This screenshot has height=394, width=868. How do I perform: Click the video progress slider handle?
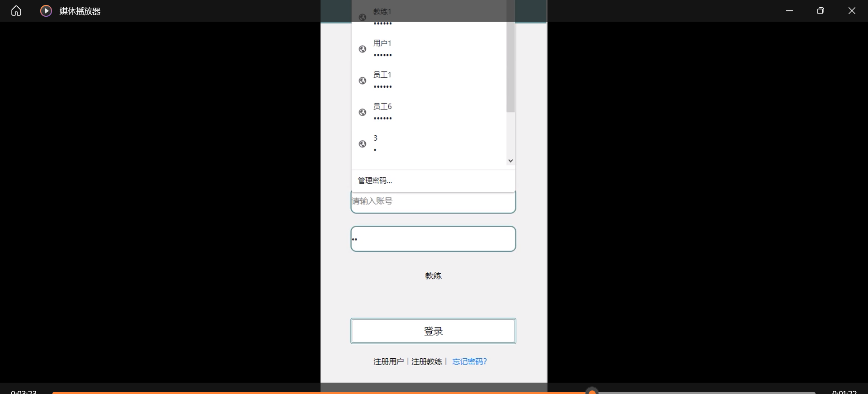[x=592, y=392]
